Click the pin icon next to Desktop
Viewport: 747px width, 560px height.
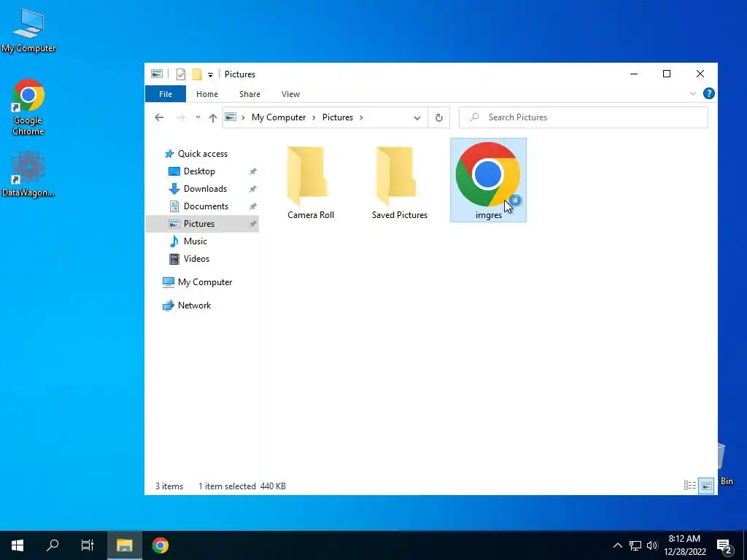pos(252,171)
